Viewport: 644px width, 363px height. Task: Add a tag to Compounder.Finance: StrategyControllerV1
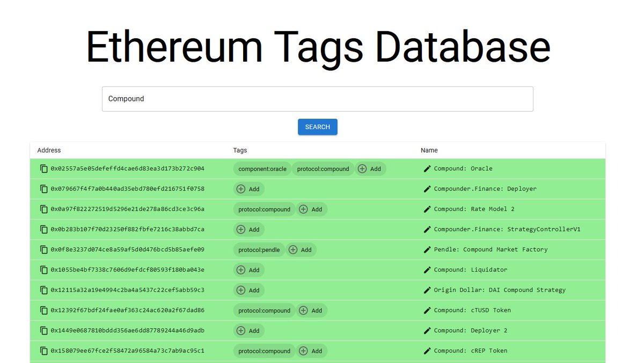click(248, 229)
